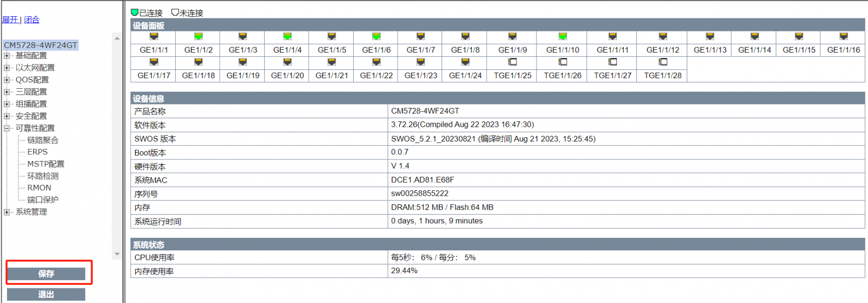Click the sidebar scrollbar down arrow
868x303 pixels.
pos(117,254)
